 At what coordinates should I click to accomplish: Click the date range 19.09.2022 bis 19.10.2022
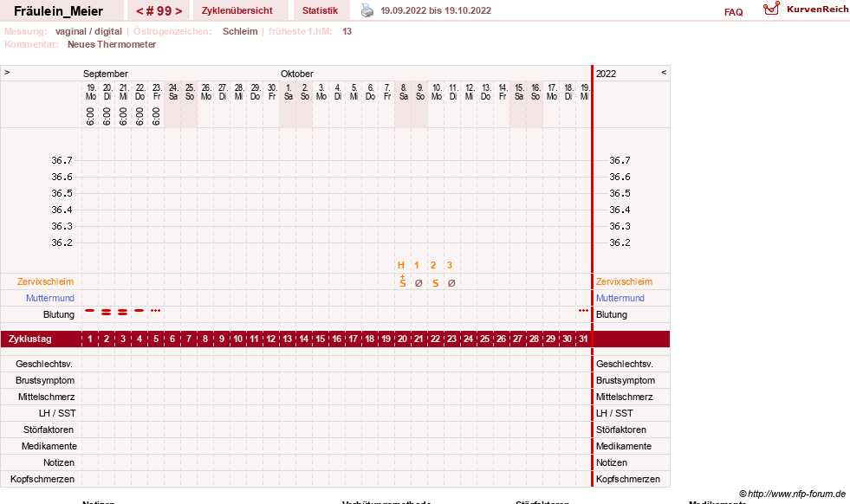pyautogui.click(x=436, y=10)
